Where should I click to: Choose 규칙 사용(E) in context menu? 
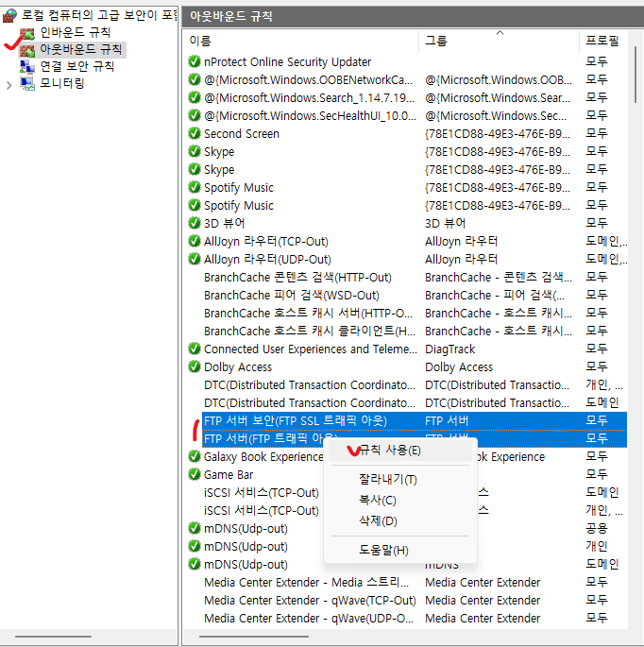click(400, 451)
